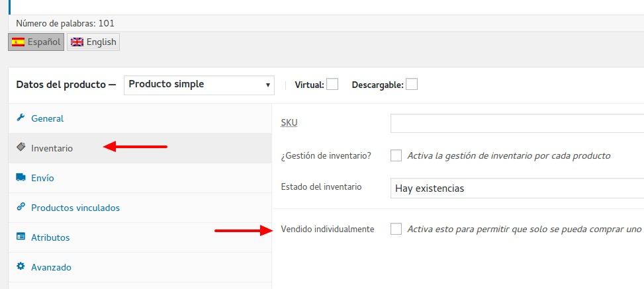Click the wrench icon beside General
Viewport: 644px width, 289px height.
21,118
